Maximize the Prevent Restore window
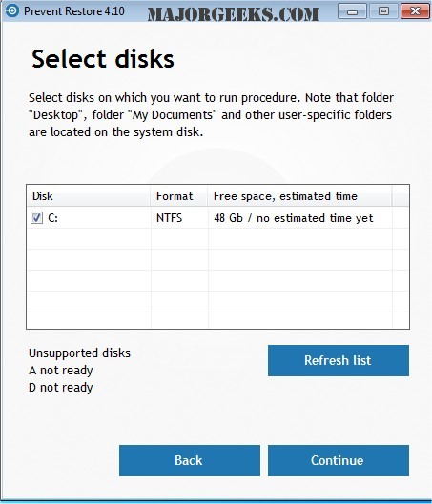This screenshot has width=432, height=504. pos(383,11)
